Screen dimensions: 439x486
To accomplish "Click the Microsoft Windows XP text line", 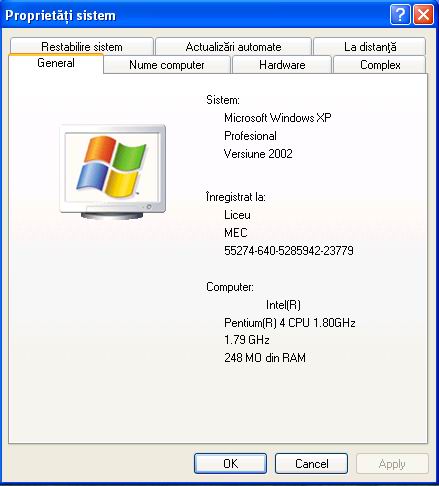I will point(278,118).
